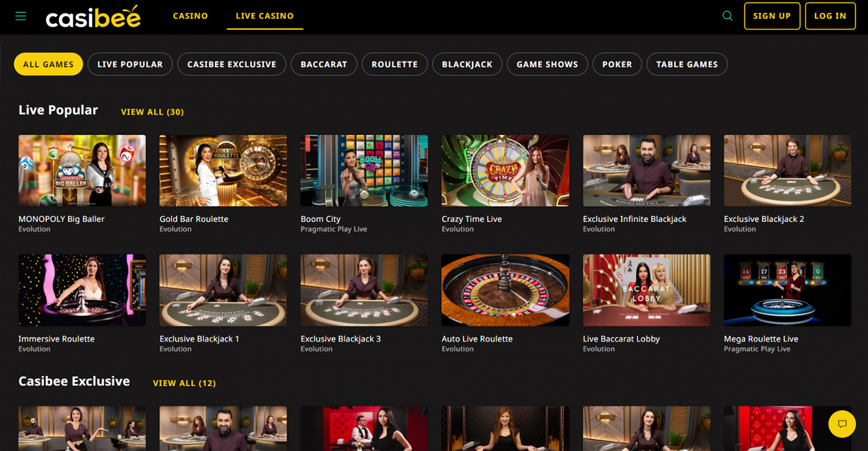This screenshot has height=451, width=868.
Task: Click the Log In button
Action: pyautogui.click(x=830, y=16)
